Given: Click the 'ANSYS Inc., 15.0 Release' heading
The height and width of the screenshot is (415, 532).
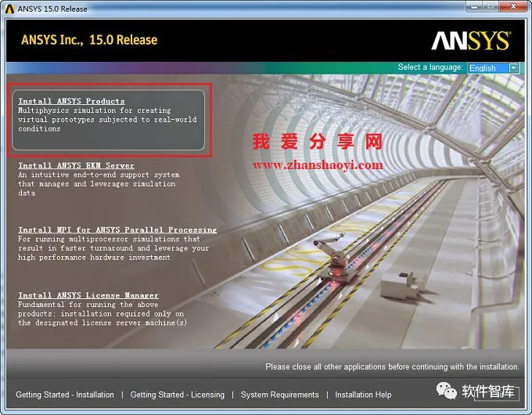Looking at the screenshot, I should [x=89, y=40].
